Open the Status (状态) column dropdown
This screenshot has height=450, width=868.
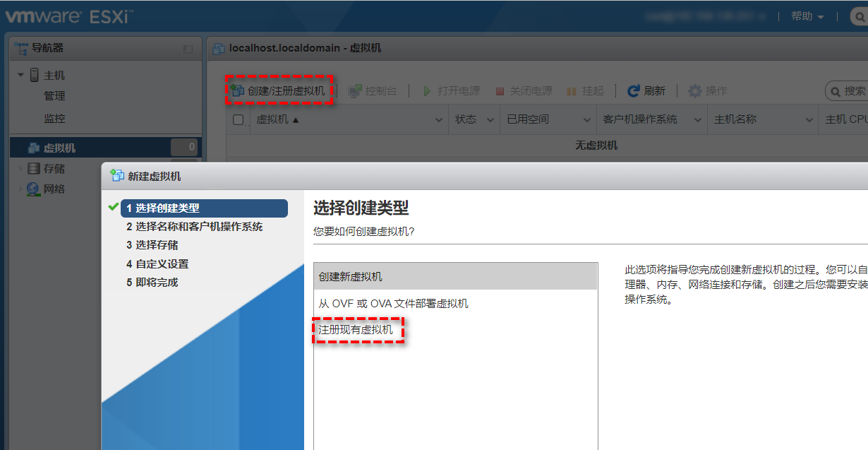click(x=491, y=120)
